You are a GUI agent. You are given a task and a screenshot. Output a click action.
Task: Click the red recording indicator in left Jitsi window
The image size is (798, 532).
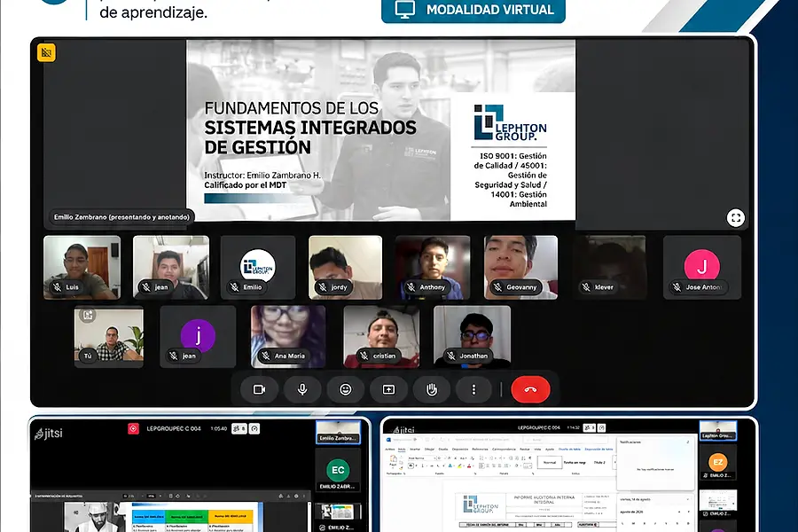(133, 428)
